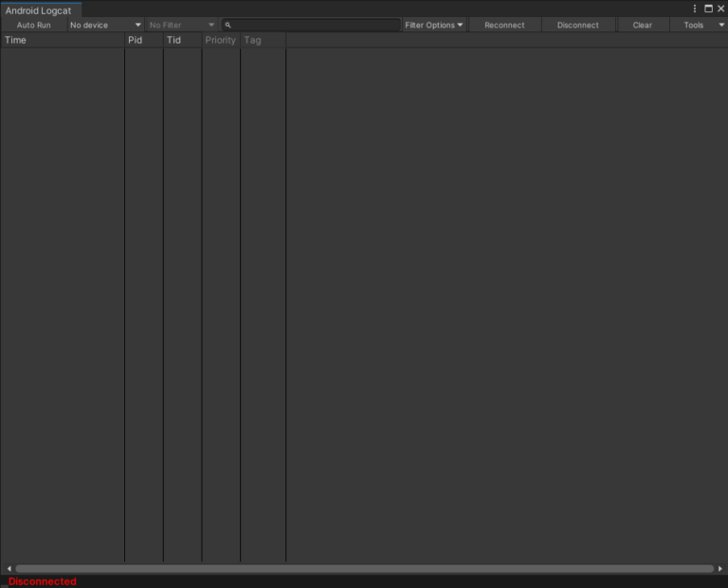Open the No Filter dropdown
728x588 pixels.
coord(181,25)
